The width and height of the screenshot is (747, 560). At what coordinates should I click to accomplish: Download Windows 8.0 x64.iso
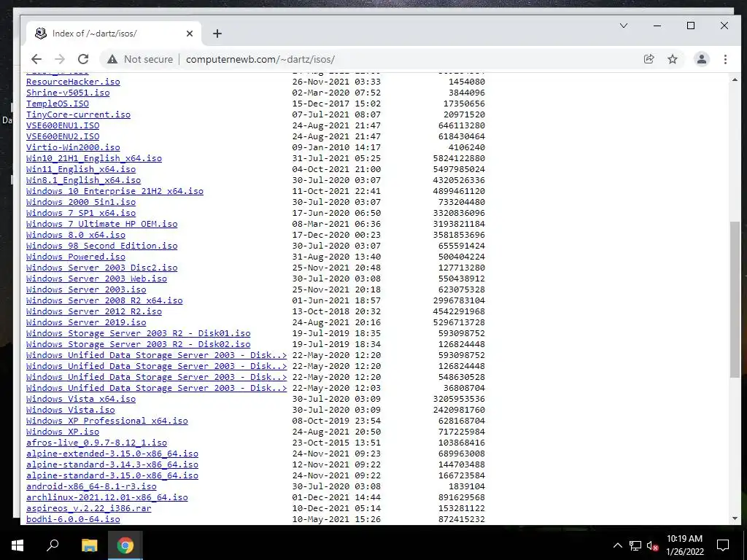click(x=76, y=235)
